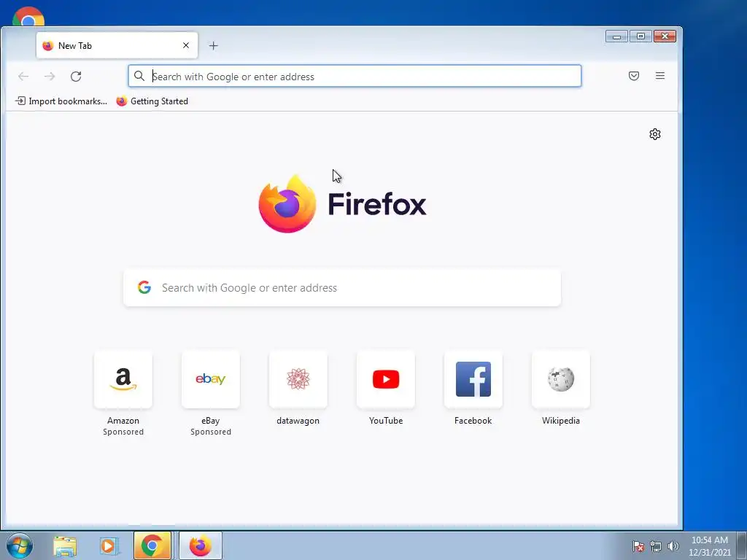The image size is (747, 560).
Task: Open the Facebook shortcut tile
Action: 473,379
